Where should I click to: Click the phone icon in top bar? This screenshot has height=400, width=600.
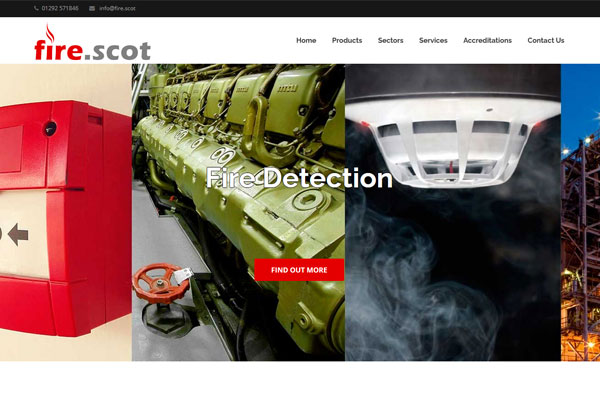click(x=36, y=8)
